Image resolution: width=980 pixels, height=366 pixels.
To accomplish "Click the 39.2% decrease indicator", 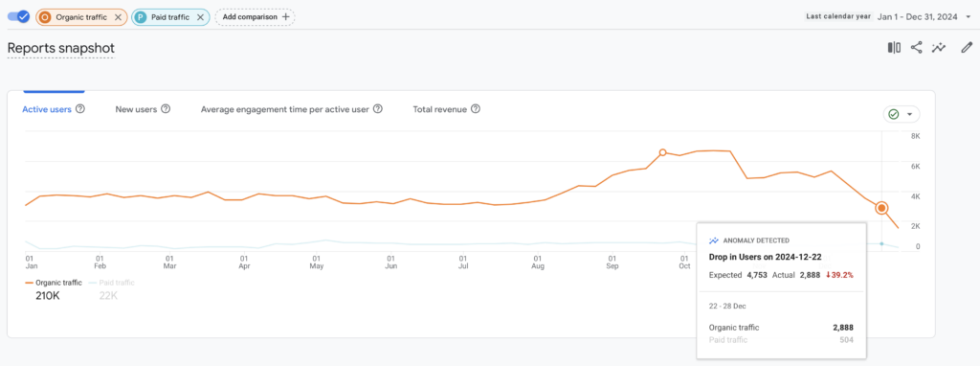I will 838,275.
